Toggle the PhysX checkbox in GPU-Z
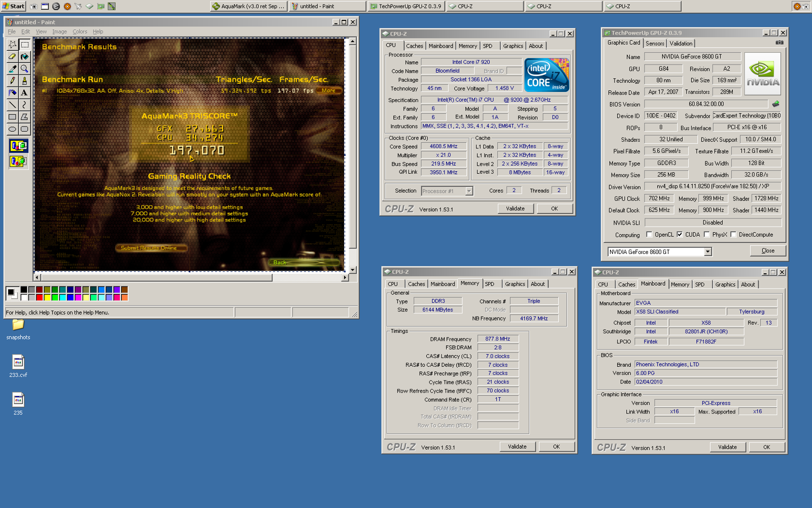The width and height of the screenshot is (812, 508). pos(706,235)
